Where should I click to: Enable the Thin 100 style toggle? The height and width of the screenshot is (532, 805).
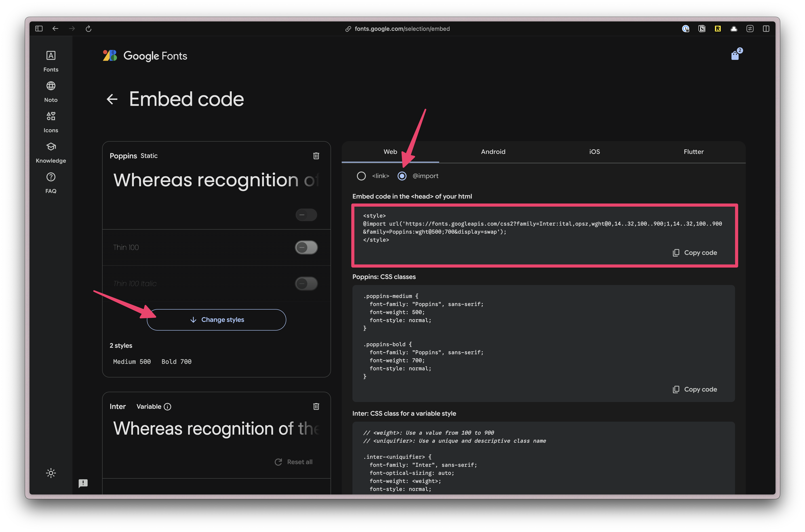306,247
